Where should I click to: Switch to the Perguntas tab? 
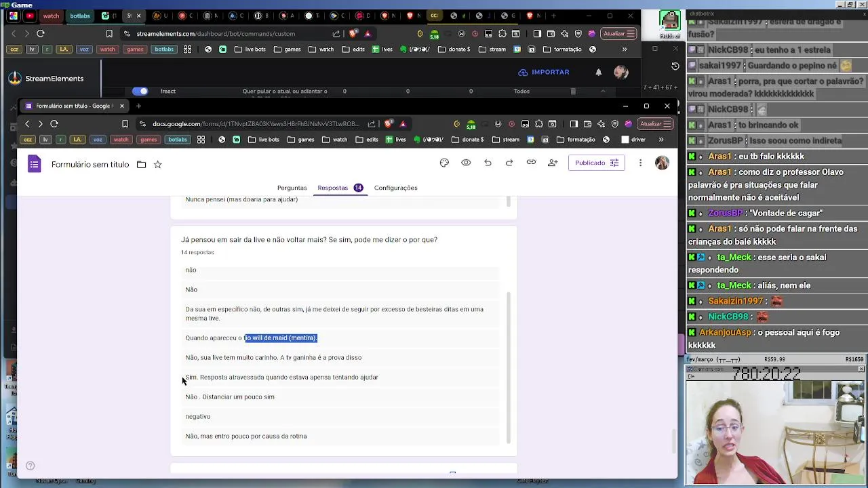292,188
